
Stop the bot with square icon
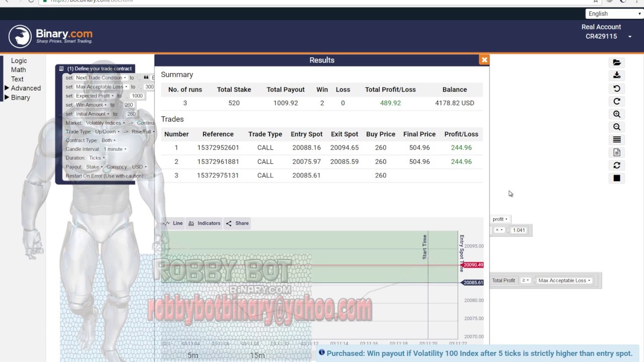pos(617,178)
